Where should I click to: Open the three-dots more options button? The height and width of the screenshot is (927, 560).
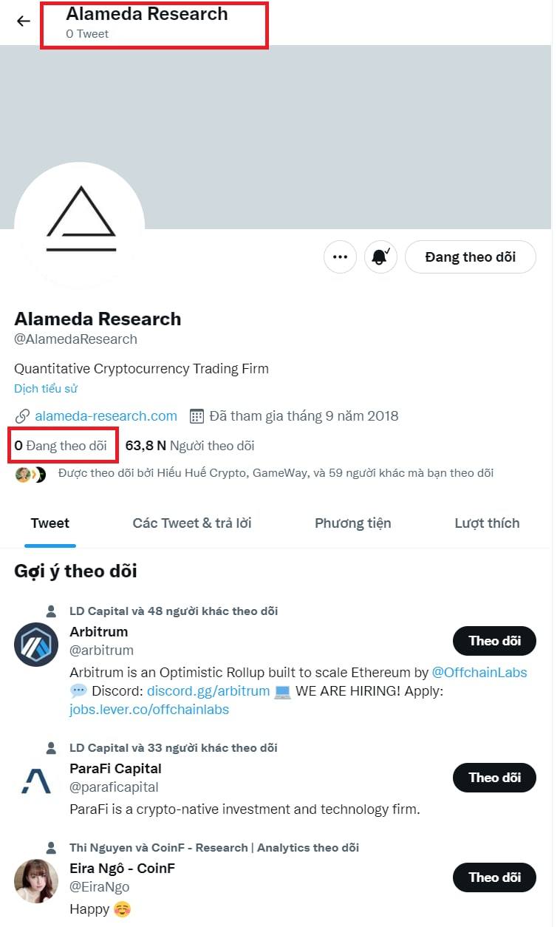(x=340, y=257)
